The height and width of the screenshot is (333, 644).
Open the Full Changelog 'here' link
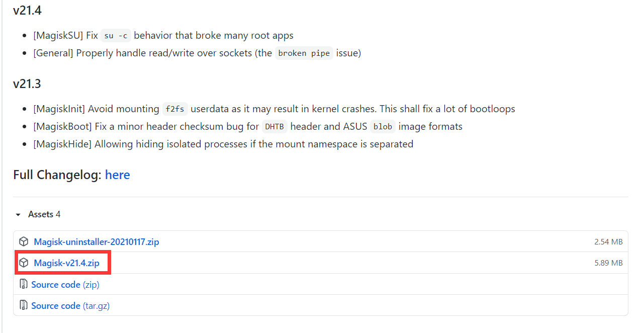click(118, 175)
